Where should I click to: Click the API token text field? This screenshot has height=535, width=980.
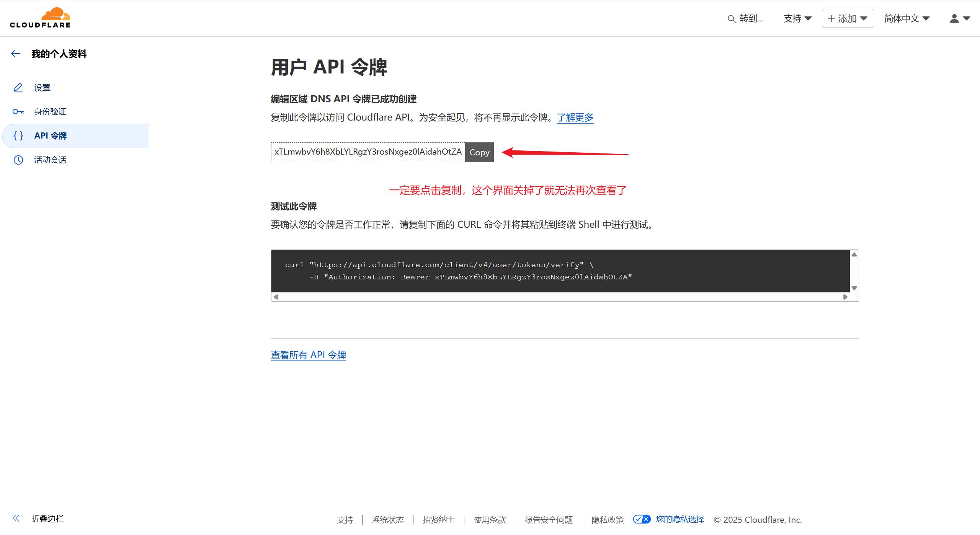point(368,152)
